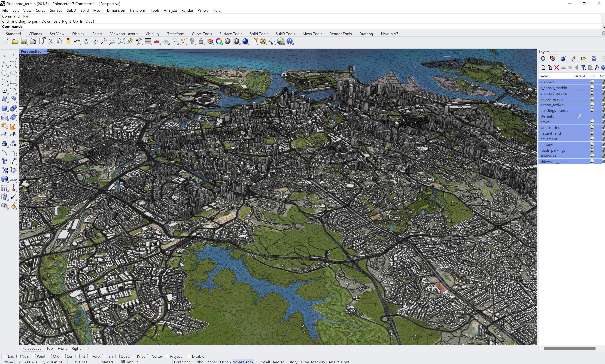Click the gravel layer color swatch

point(603,122)
